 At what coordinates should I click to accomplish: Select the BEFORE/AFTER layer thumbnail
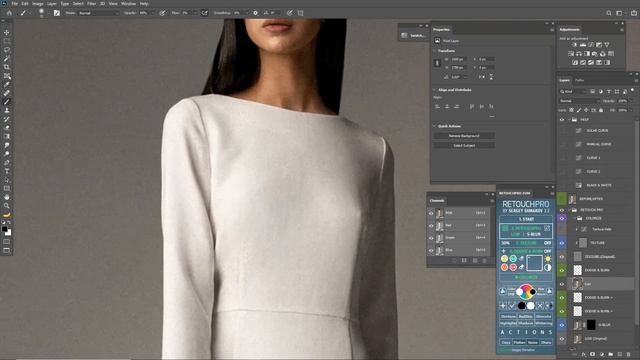click(572, 199)
